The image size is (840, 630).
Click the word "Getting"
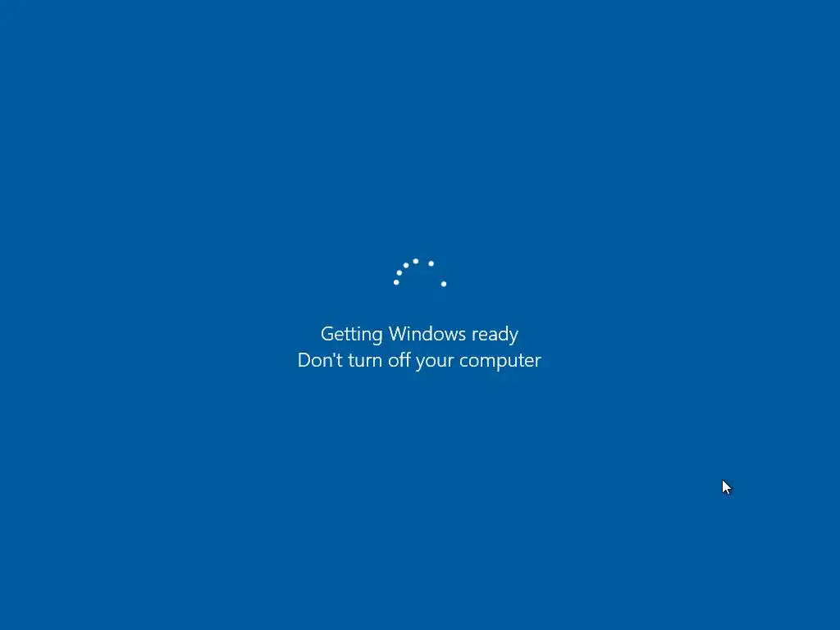click(x=351, y=335)
